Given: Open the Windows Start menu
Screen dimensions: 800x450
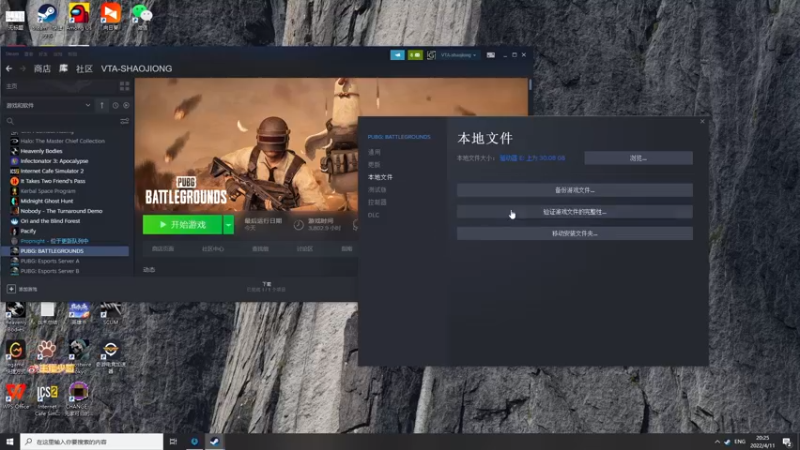Looking at the screenshot, I should pyautogui.click(x=10, y=441).
